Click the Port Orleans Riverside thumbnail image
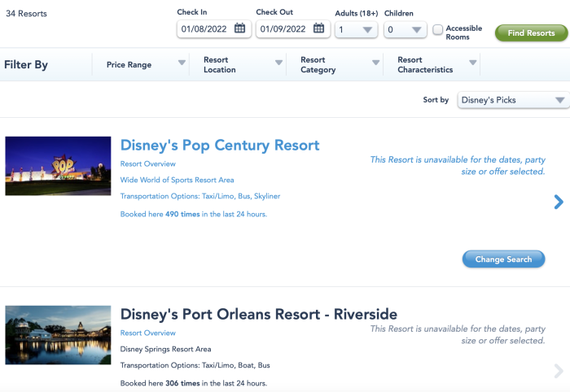Viewport: 570px width, 392px height. (58, 334)
